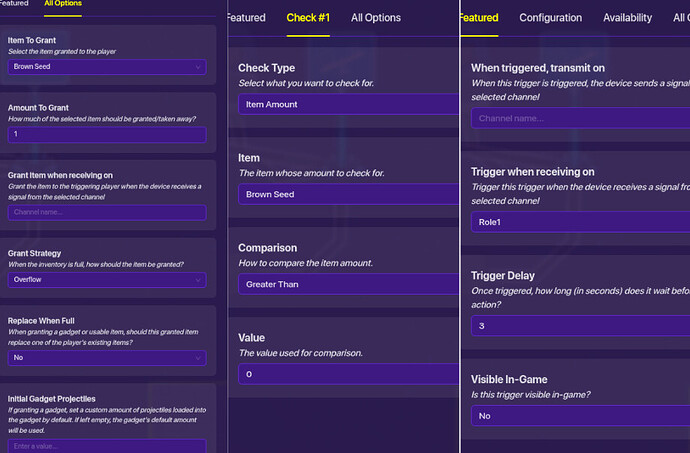This screenshot has height=453, width=690.
Task: Switch to the Configuration tab
Action: coord(550,17)
